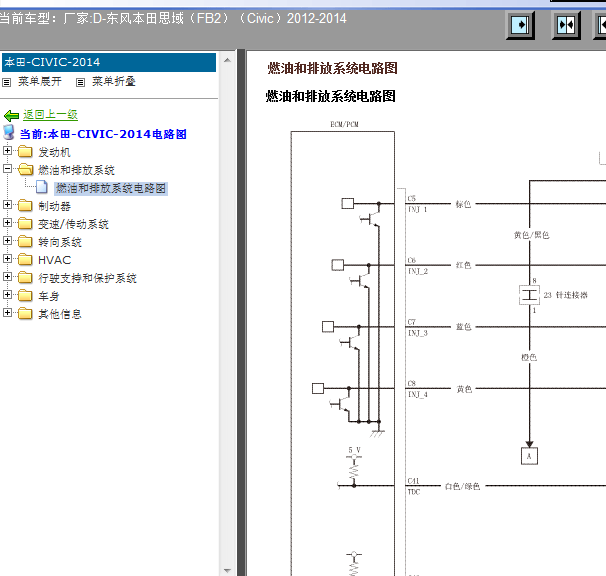The width and height of the screenshot is (606, 576).
Task: Select the 发动机 tree label
Action: click(54, 152)
